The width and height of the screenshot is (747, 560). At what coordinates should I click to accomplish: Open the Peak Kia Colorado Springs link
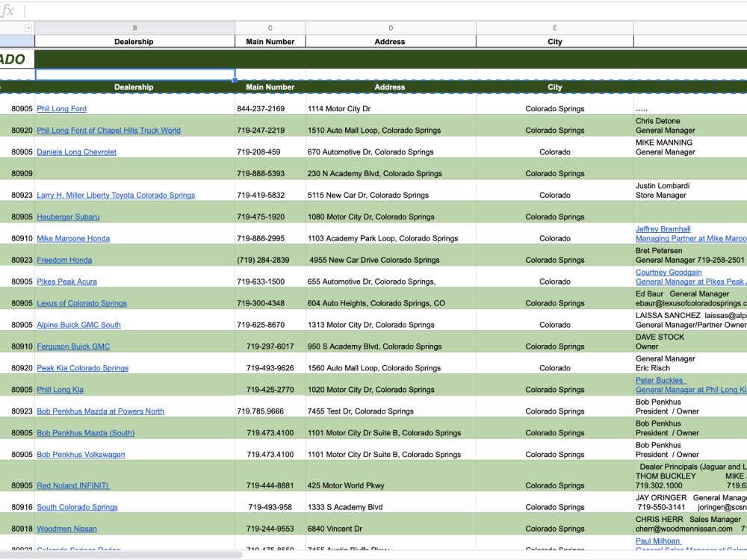point(82,368)
